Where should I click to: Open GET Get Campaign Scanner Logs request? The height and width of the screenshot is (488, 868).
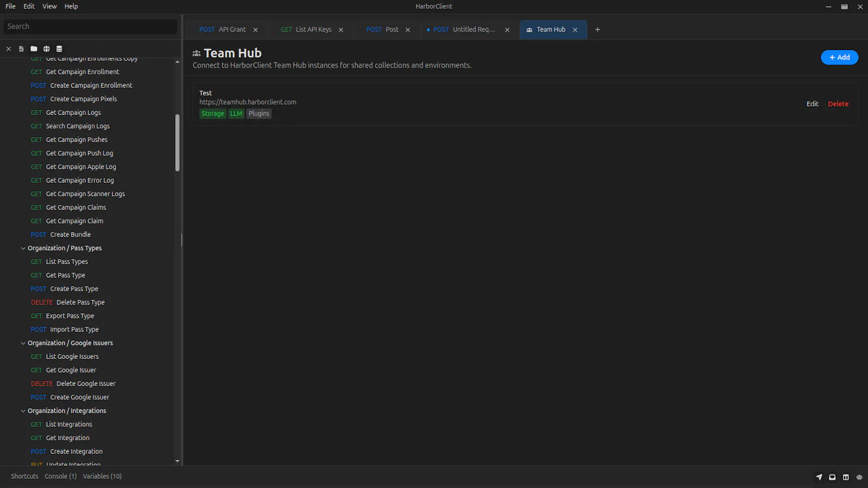[x=78, y=194]
